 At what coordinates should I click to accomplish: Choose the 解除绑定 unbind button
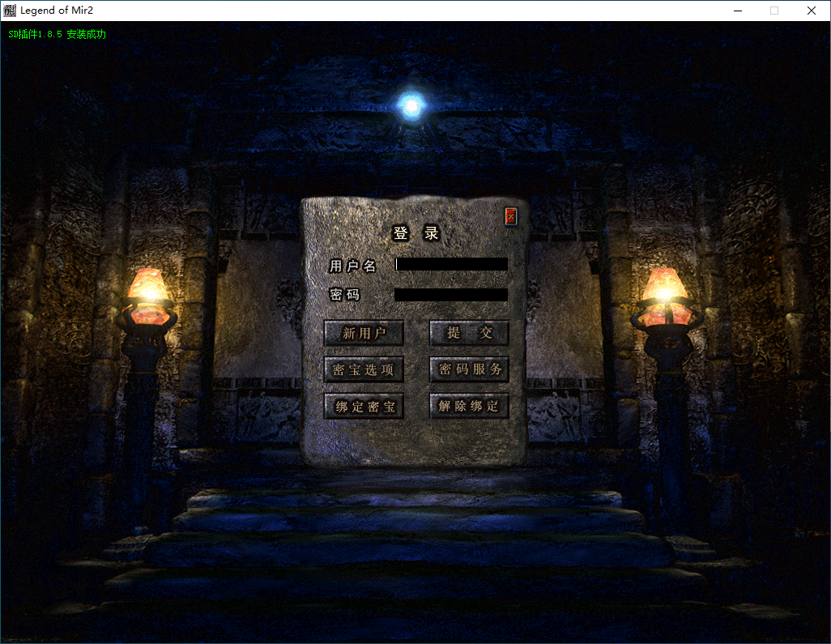tap(469, 406)
